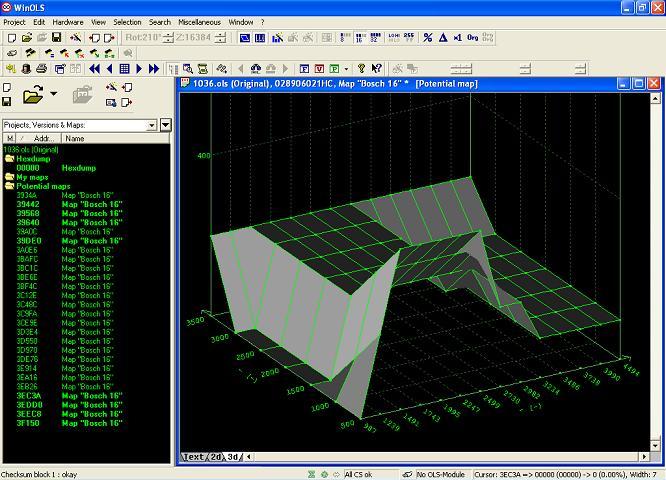Select map at address 3EC3A
This screenshot has width=666, height=480.
pos(70,396)
